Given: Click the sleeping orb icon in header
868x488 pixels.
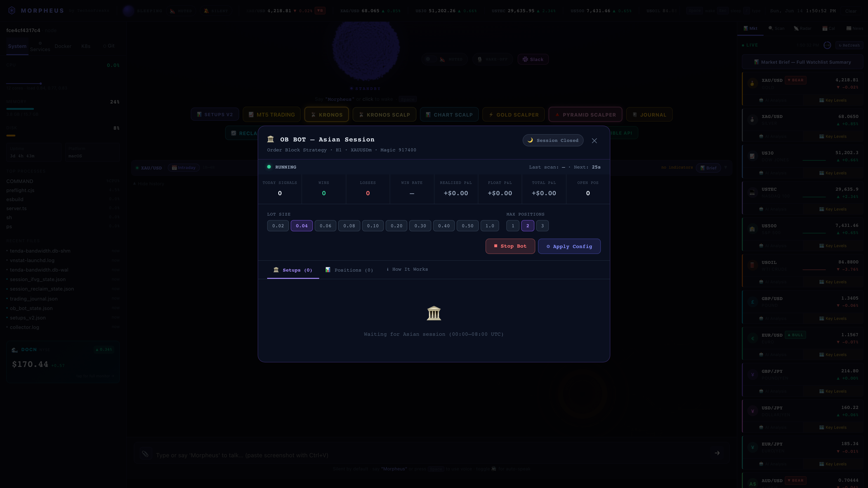Looking at the screenshot, I should coord(128,11).
